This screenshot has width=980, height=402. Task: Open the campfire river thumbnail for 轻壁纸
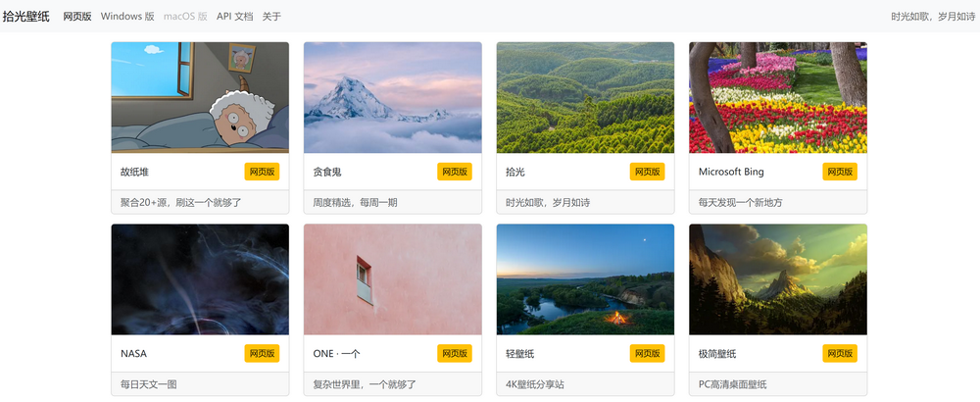pos(586,279)
